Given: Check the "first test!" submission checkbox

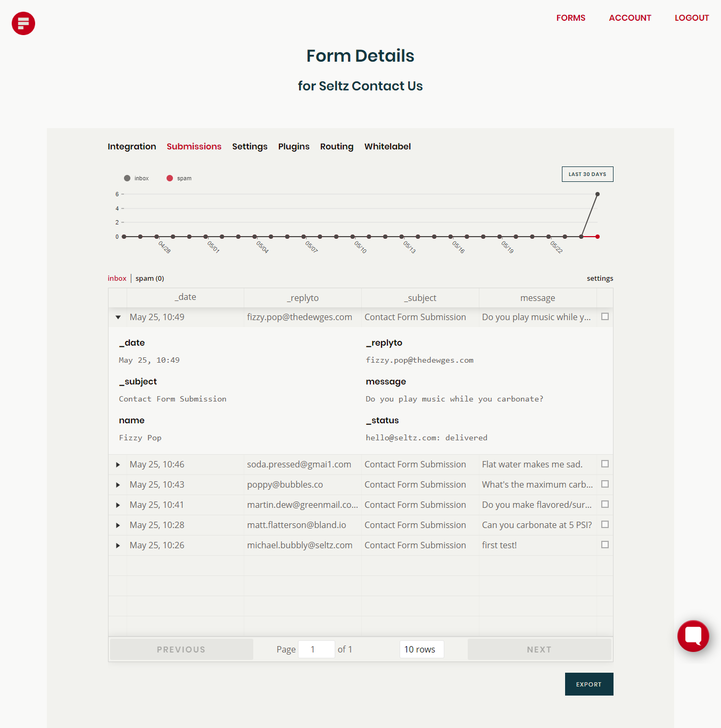Looking at the screenshot, I should click(x=604, y=545).
